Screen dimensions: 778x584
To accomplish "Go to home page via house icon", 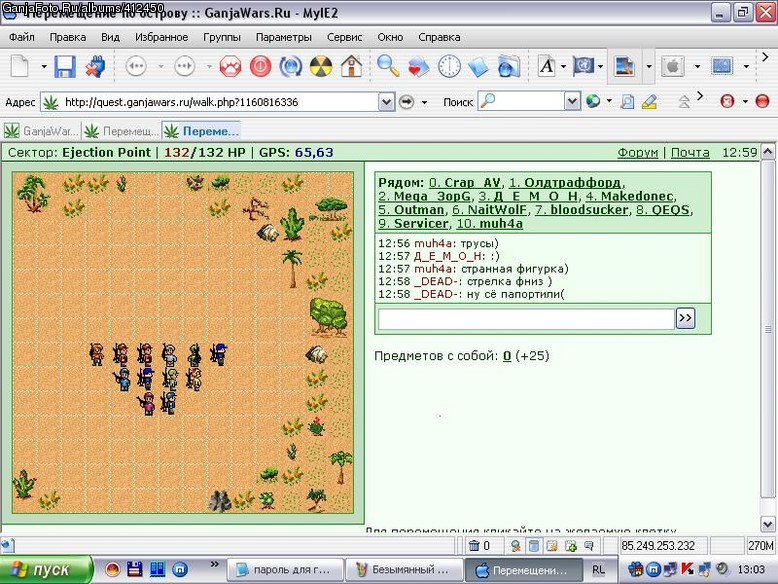I will (351, 66).
